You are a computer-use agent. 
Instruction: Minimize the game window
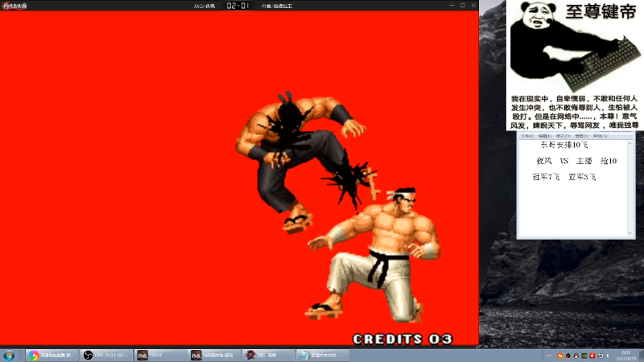[452, 6]
